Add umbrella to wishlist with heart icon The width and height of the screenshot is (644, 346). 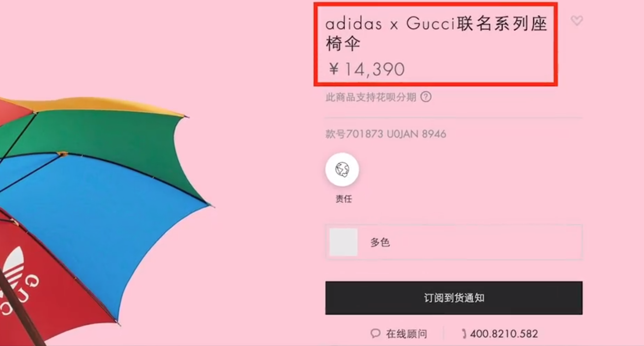[x=577, y=21]
